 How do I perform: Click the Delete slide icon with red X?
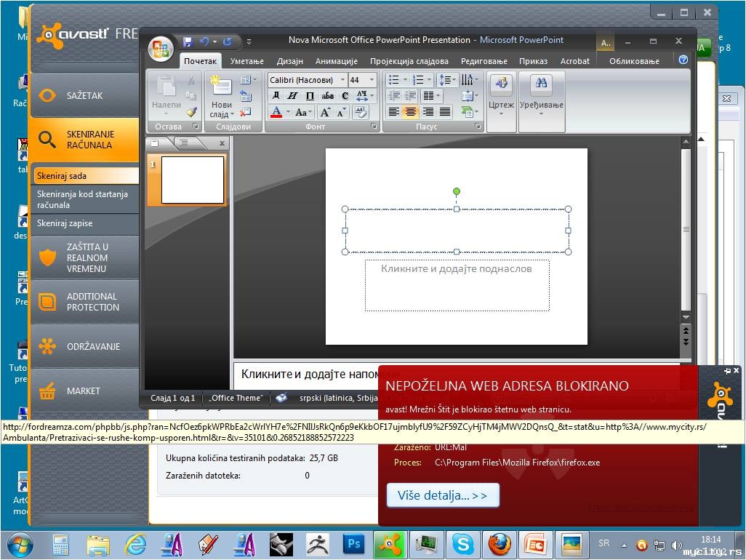pyautogui.click(x=246, y=112)
